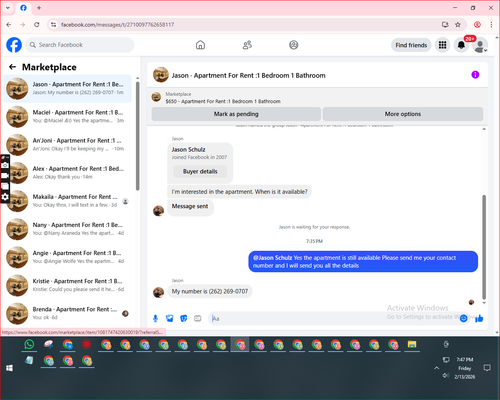Open the Brenda conversation
Image resolution: width=500 pixels, height=400 pixels.
click(68, 313)
